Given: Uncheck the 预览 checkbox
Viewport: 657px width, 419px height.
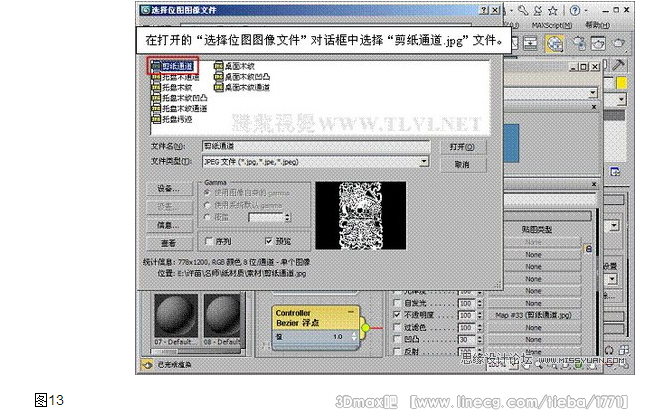Looking at the screenshot, I should coord(269,241).
